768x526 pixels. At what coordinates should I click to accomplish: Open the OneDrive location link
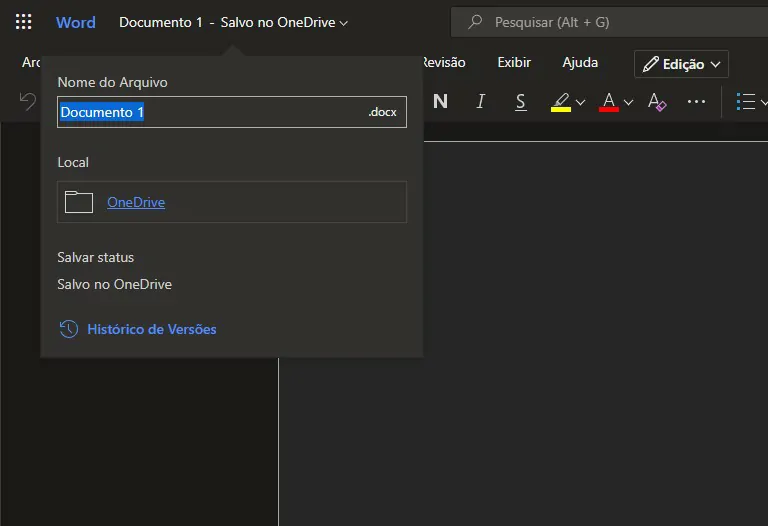click(x=136, y=202)
